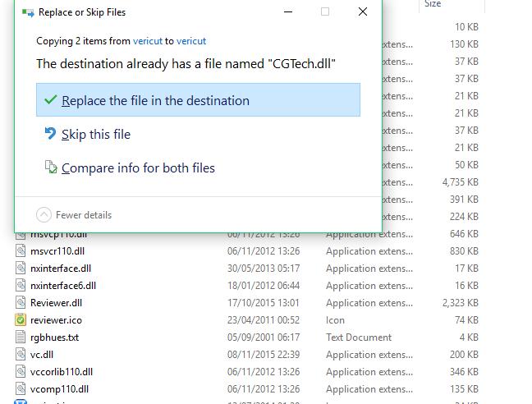Click the vccorlib110.dll file icon
The image size is (532, 404).
tap(21, 371)
